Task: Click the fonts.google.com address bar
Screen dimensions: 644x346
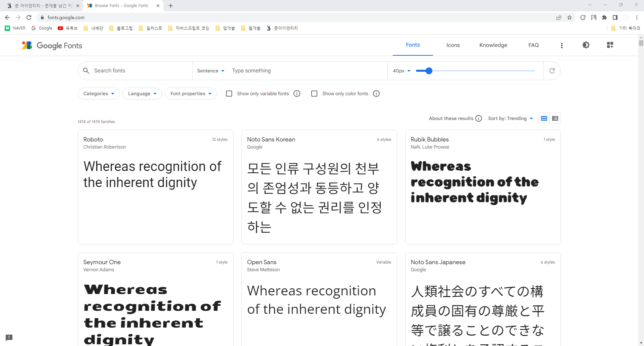Action: (295, 17)
